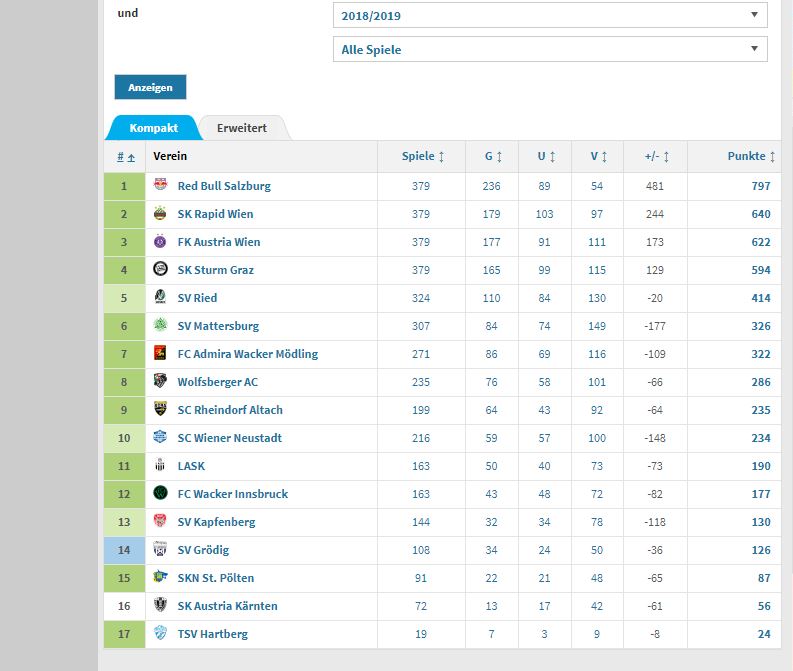Click Wolfsberger AC's 286 points value
793x671 pixels.
[x=761, y=382]
